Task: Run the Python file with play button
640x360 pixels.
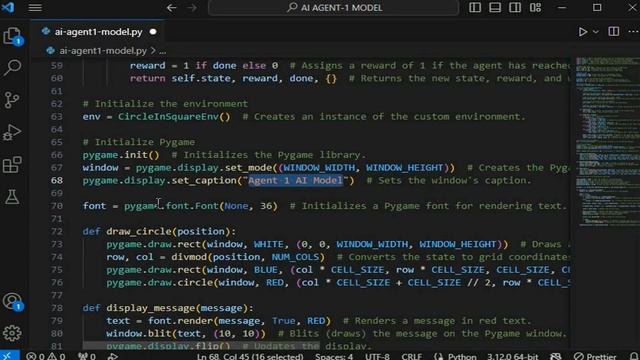Action: click(583, 32)
